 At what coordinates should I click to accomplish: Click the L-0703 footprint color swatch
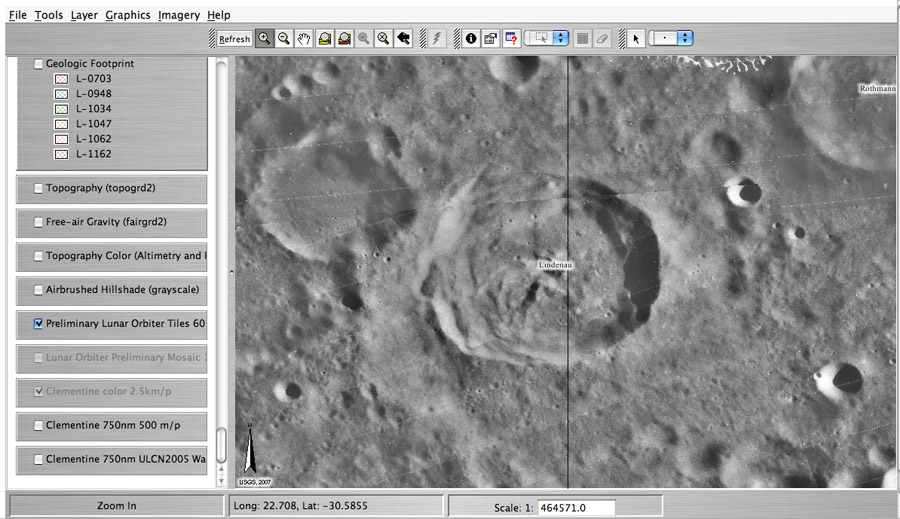click(x=60, y=79)
